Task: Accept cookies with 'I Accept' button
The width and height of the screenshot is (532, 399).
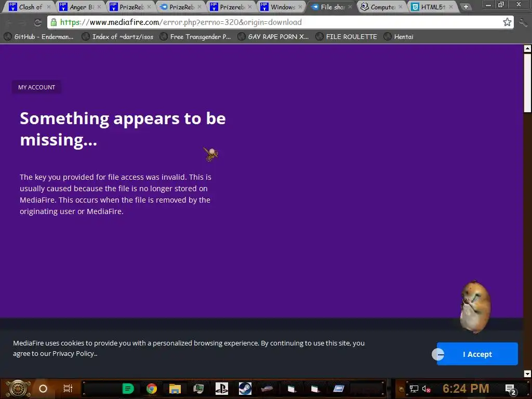Action: [477, 354]
